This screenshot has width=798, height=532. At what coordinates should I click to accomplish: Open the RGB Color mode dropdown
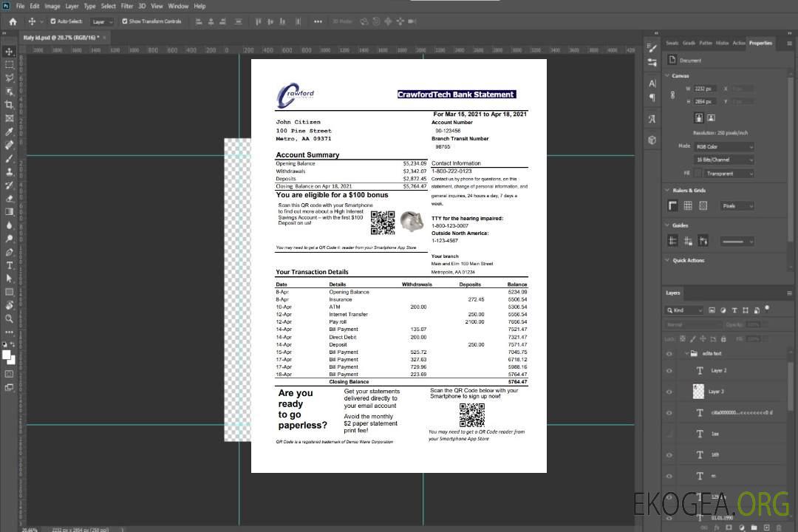pos(723,147)
